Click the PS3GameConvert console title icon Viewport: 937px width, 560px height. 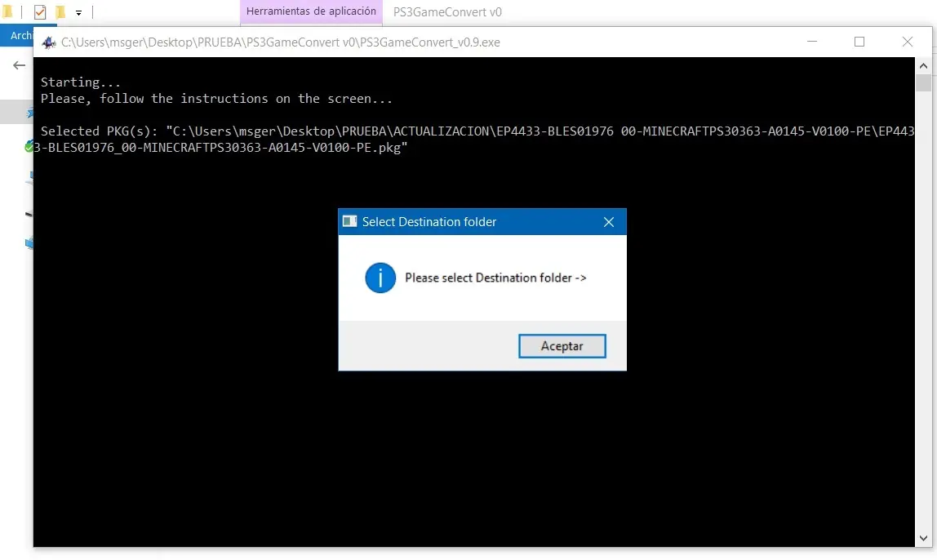point(48,42)
